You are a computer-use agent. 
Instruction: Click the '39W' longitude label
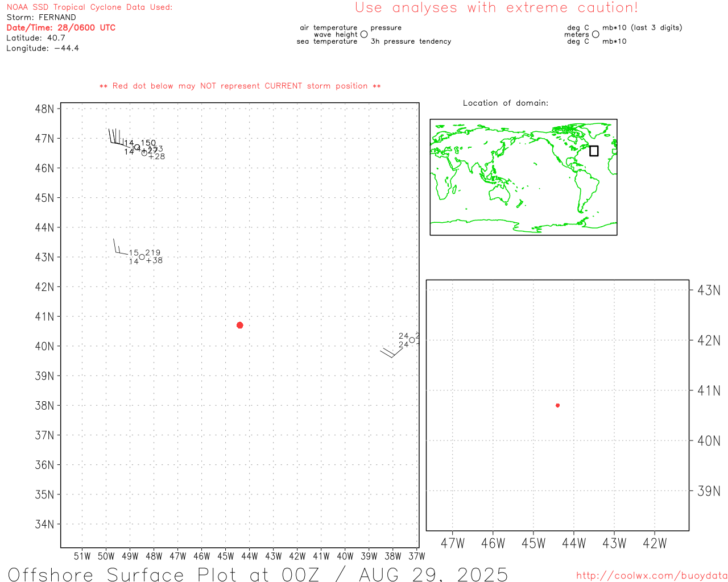pos(369,556)
